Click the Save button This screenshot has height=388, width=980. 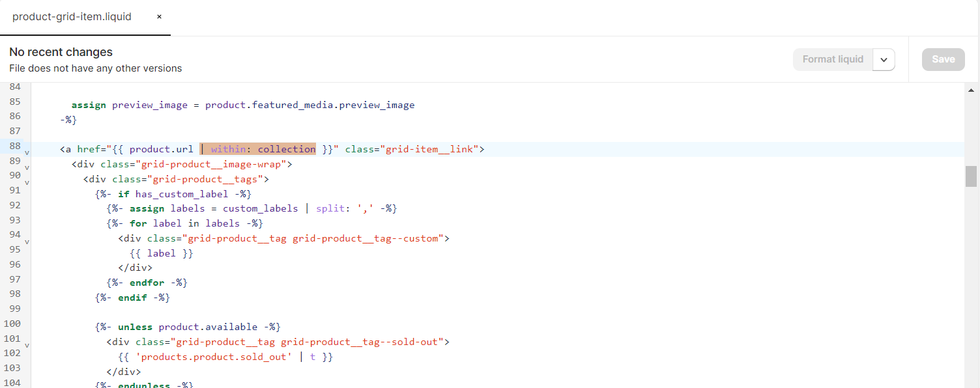click(x=943, y=59)
